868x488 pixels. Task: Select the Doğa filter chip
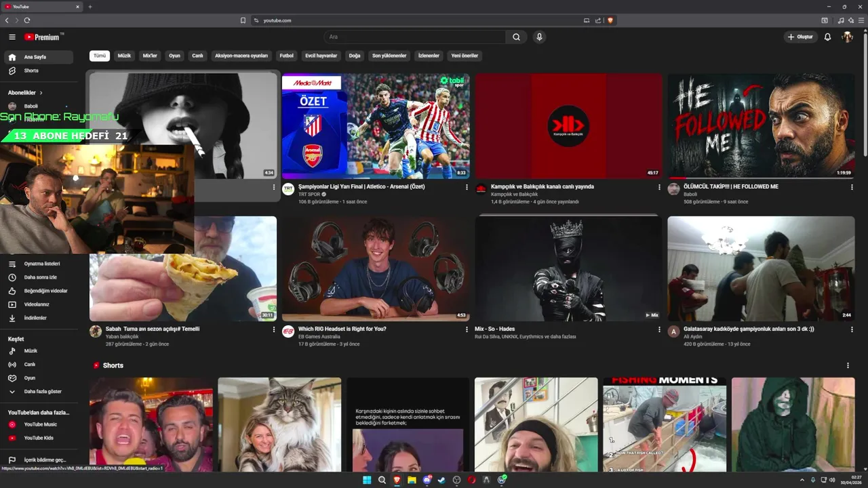(x=355, y=56)
